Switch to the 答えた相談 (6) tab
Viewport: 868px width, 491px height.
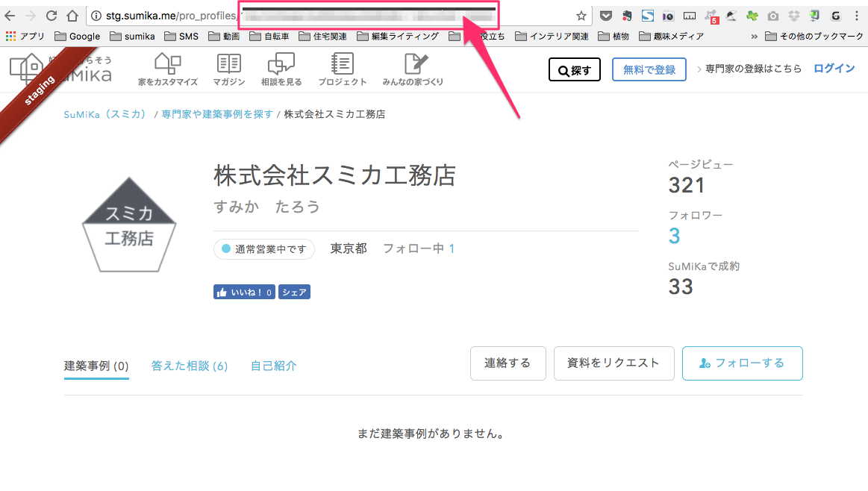coord(190,366)
